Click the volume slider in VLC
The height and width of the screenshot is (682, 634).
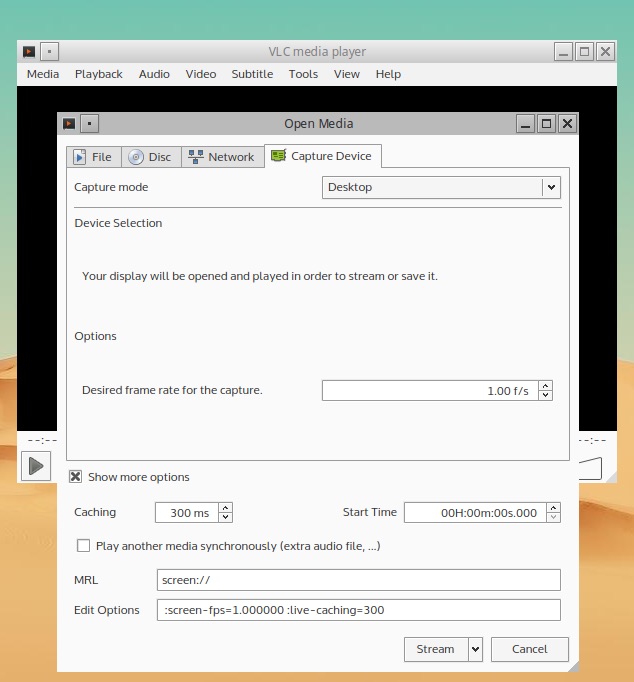click(590, 467)
